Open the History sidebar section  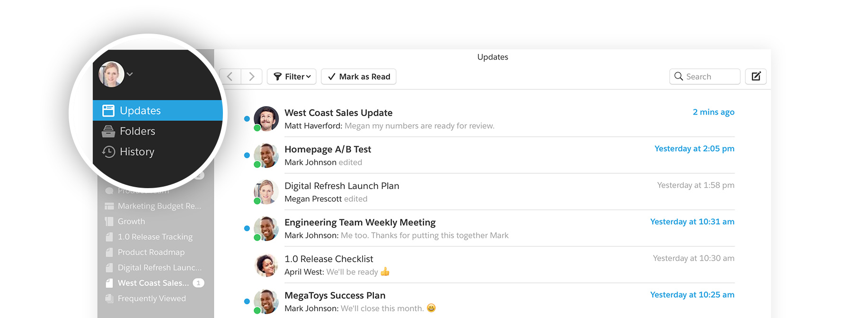tap(137, 152)
